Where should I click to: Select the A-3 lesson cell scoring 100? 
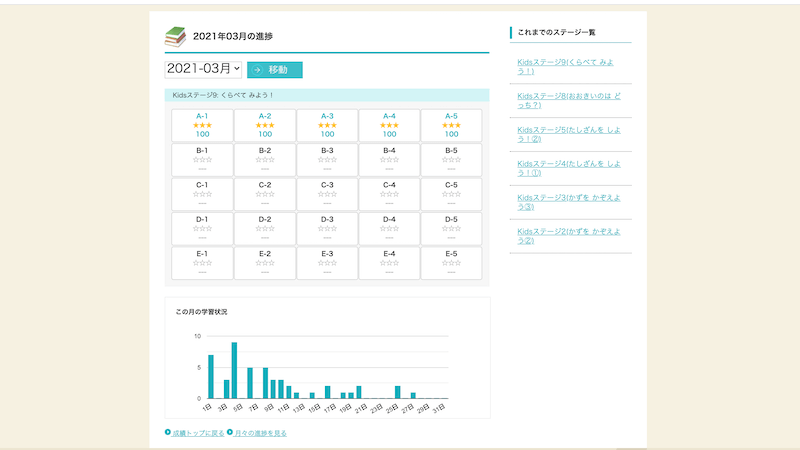[327, 125]
